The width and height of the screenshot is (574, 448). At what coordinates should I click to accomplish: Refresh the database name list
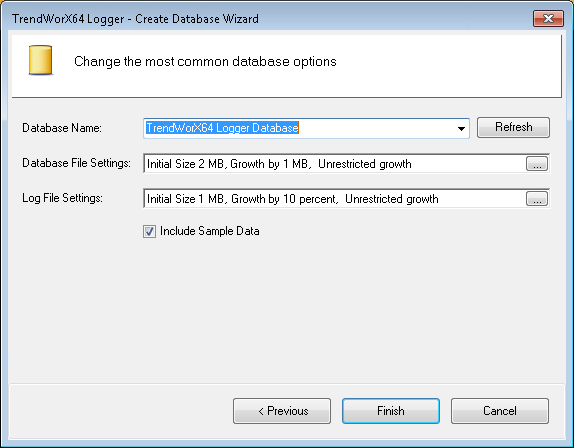[513, 127]
